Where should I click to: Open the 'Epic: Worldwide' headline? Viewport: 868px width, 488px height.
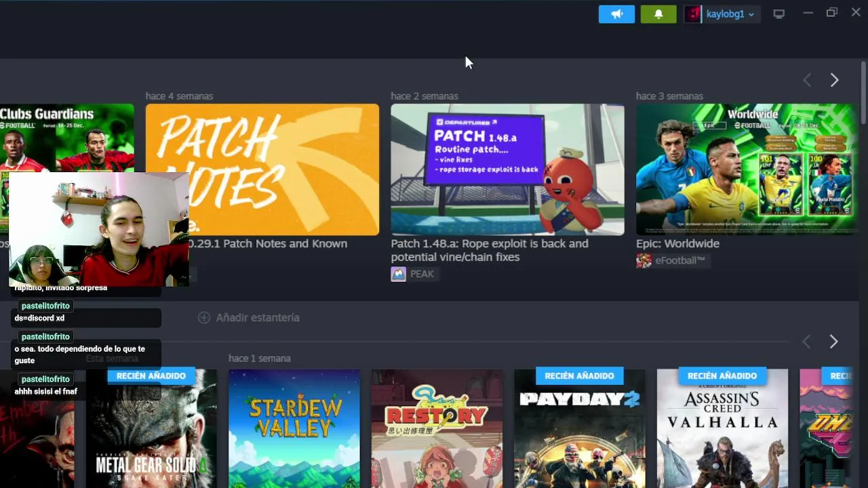point(677,243)
